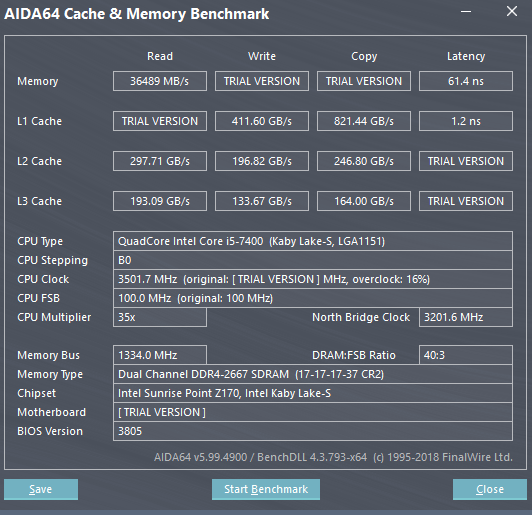
Task: Click the Save button
Action: pos(41,489)
